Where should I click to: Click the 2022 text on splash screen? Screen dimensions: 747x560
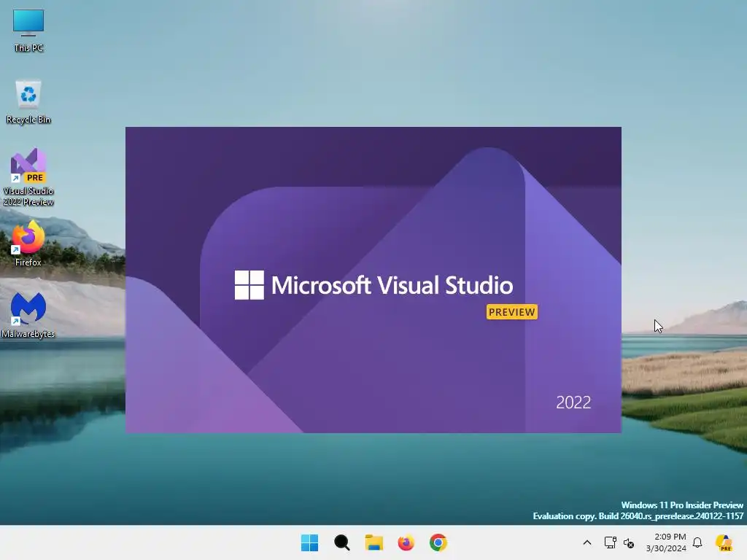pyautogui.click(x=573, y=402)
